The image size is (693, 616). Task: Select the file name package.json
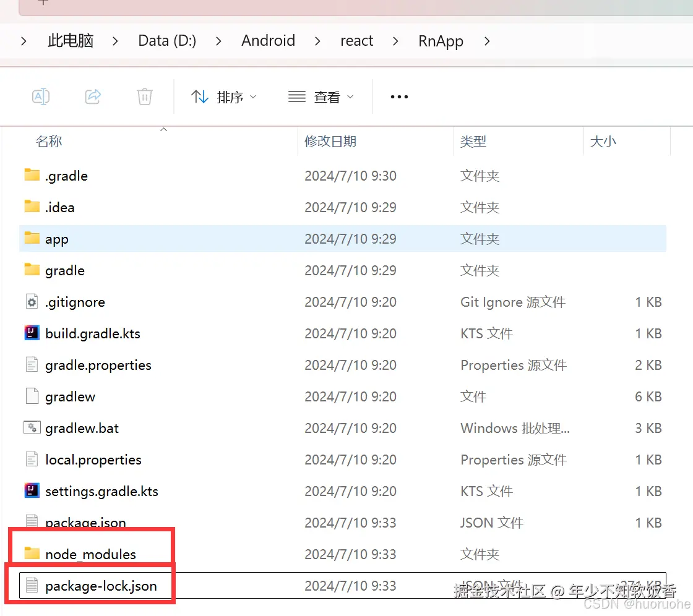point(85,523)
